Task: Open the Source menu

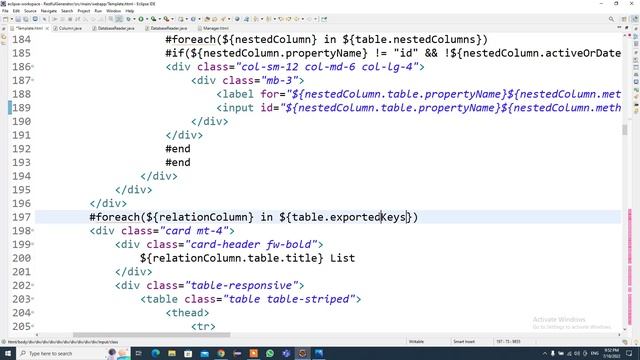Action: click(x=30, y=11)
